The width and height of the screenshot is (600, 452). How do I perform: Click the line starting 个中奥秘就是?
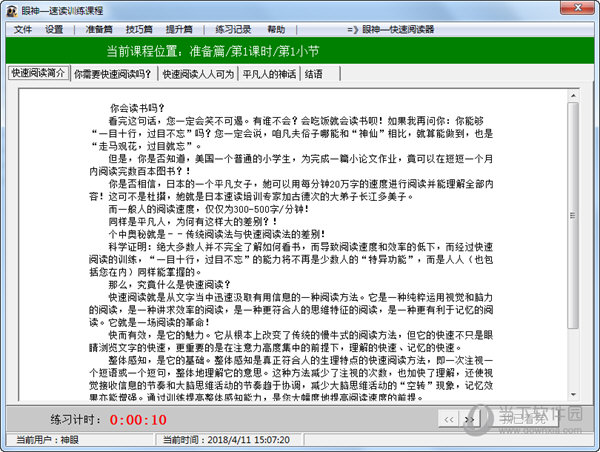click(x=217, y=234)
